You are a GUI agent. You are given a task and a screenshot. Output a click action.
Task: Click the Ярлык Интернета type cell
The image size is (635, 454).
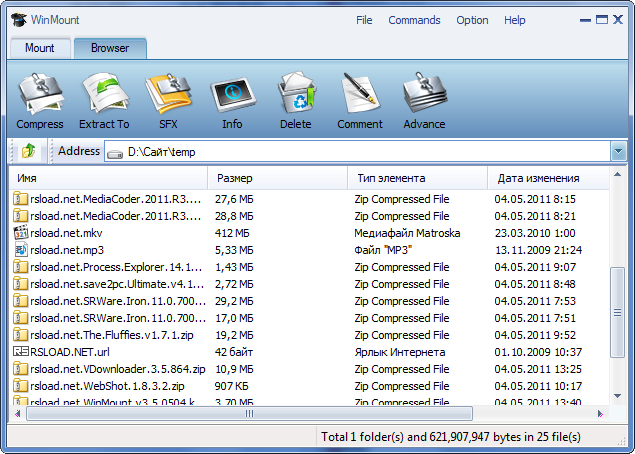tap(400, 352)
